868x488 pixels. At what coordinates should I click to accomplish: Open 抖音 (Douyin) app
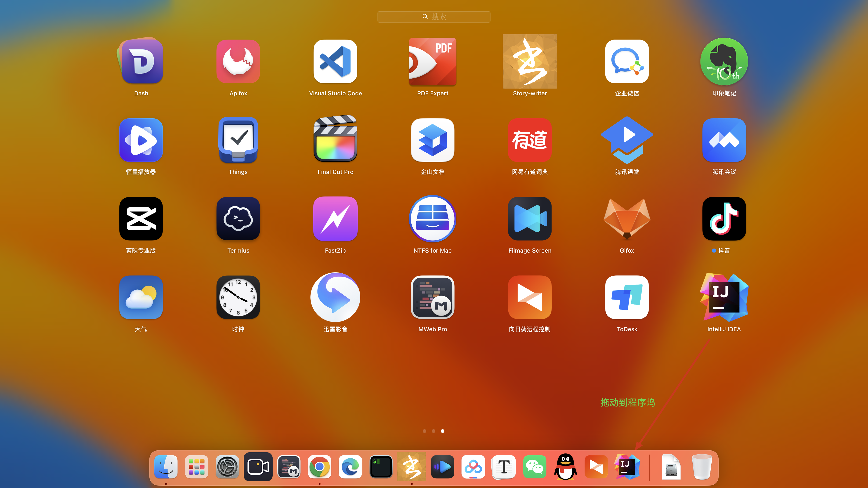coord(724,218)
